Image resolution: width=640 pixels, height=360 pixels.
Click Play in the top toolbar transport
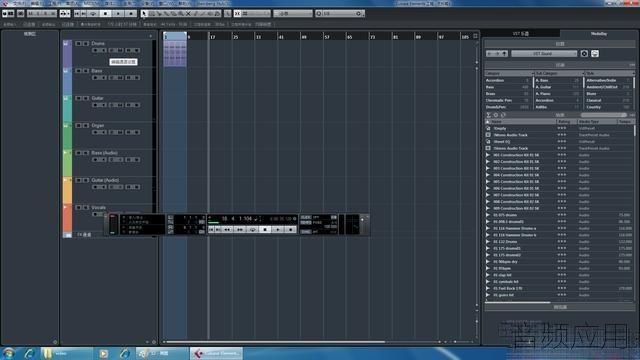point(118,13)
